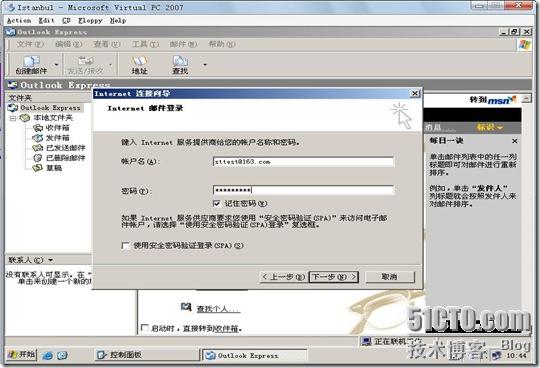Image resolution: width=540 pixels, height=368 pixels.
Task: Open the File (文件) menu in Outlook Express
Action: [x=30, y=44]
